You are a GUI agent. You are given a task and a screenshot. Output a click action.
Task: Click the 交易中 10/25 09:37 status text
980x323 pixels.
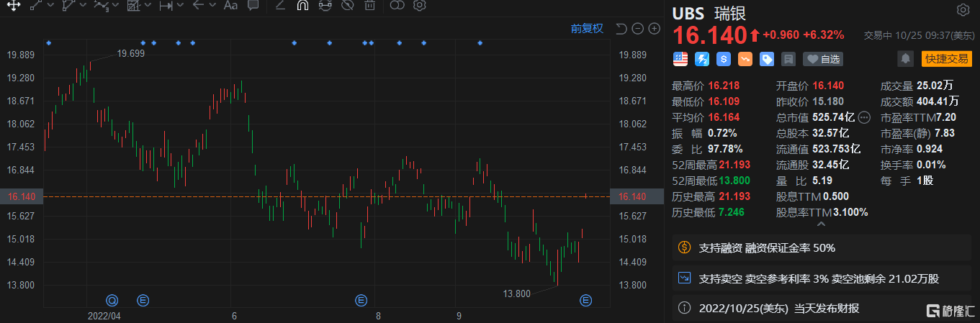(918, 35)
